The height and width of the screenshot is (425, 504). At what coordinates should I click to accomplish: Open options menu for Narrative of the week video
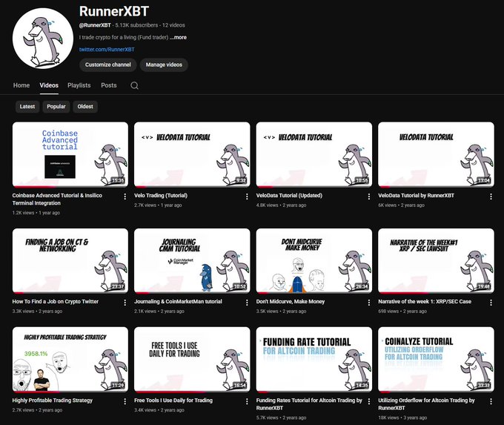point(491,303)
